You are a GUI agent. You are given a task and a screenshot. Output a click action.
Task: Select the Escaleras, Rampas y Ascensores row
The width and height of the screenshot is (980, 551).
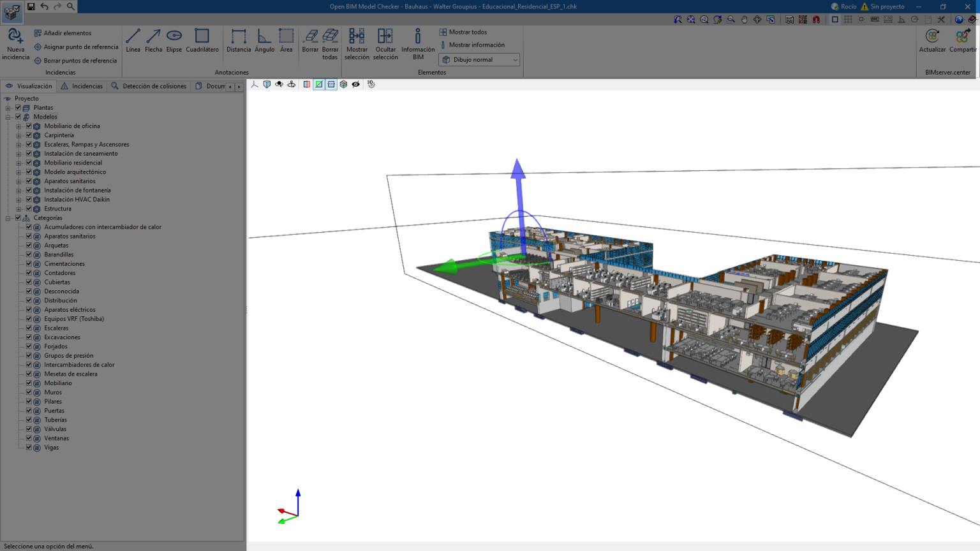(x=87, y=145)
